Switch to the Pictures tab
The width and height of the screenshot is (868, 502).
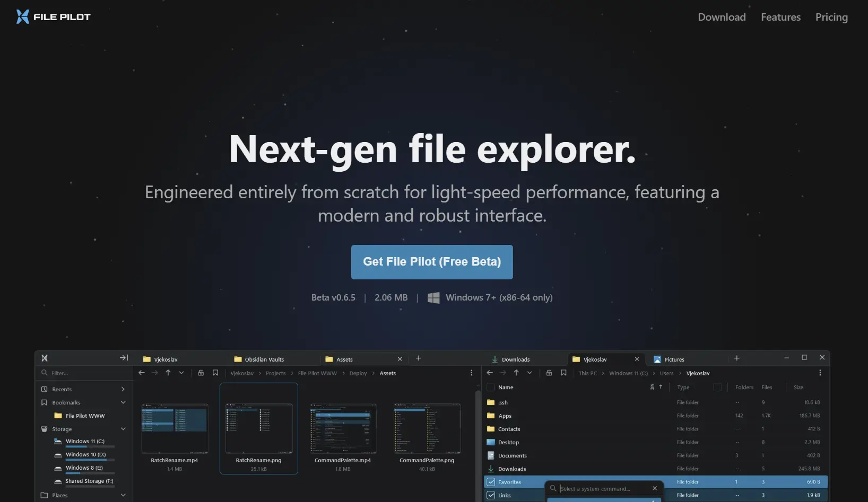pyautogui.click(x=670, y=359)
